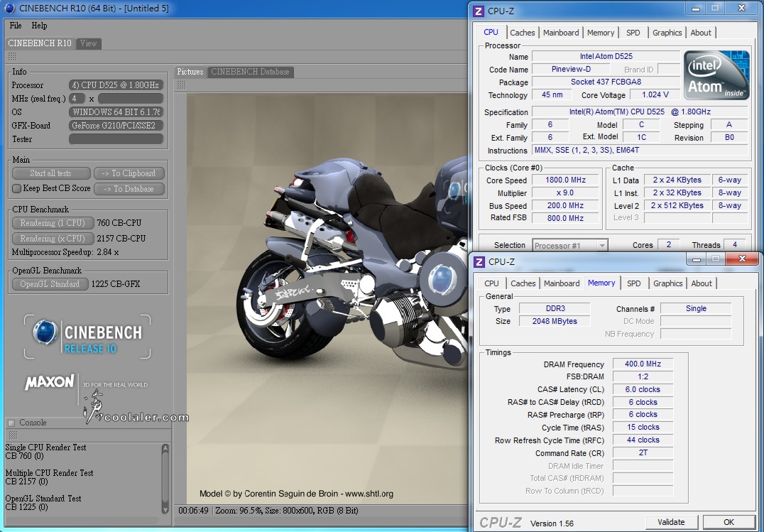This screenshot has width=764, height=532.
Task: Click the 760 CB-CPU score text
Action: coord(119,223)
